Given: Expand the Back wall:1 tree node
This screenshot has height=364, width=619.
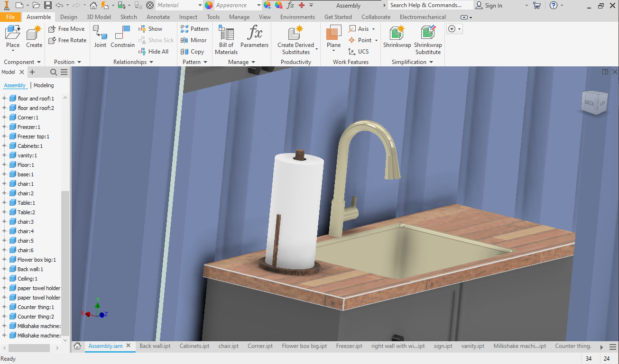Looking at the screenshot, I should (x=4, y=269).
